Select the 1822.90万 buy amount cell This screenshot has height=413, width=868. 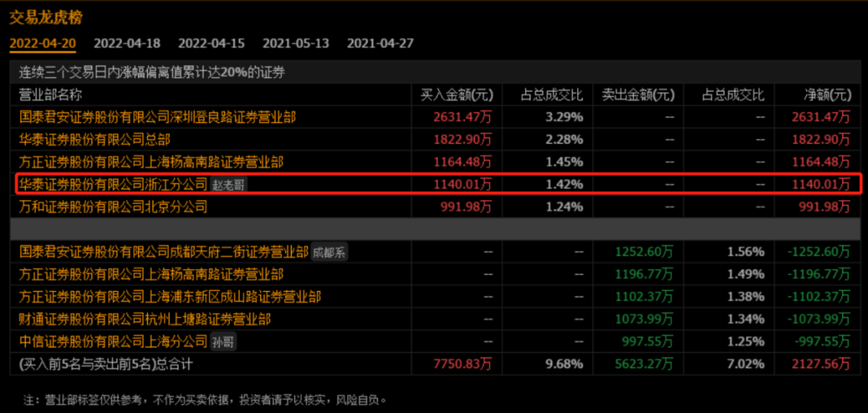click(463, 140)
